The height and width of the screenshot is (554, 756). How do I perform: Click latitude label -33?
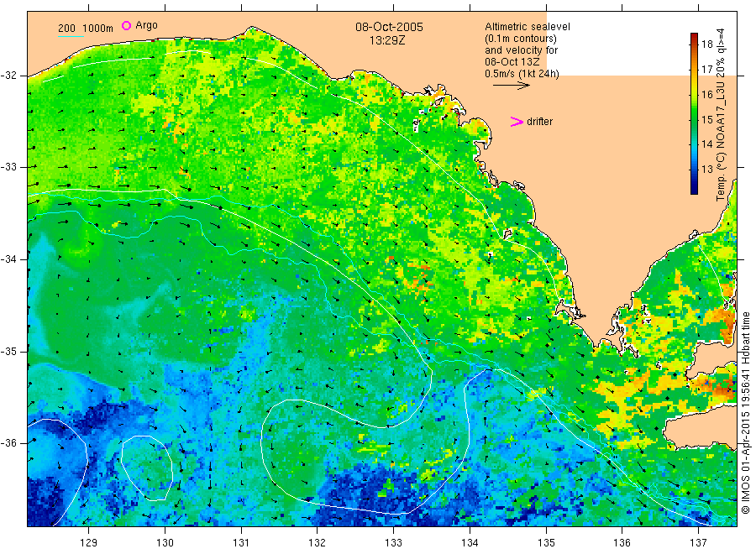click(9, 167)
